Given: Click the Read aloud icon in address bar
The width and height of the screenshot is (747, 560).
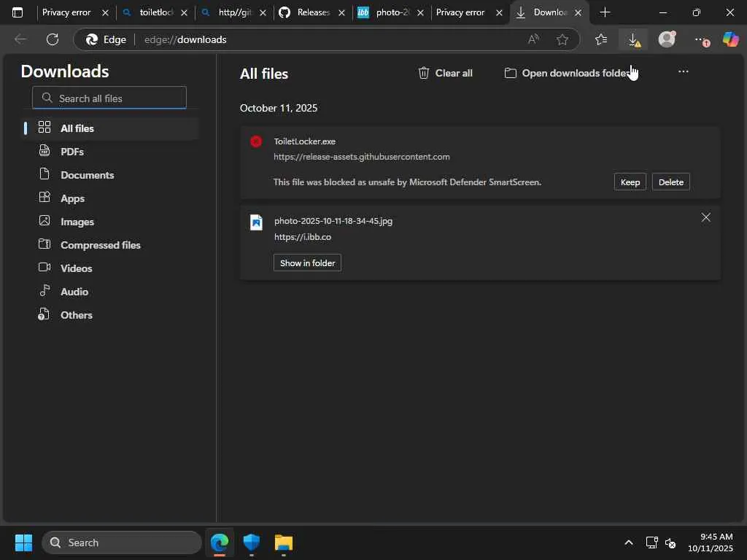Looking at the screenshot, I should [533, 39].
